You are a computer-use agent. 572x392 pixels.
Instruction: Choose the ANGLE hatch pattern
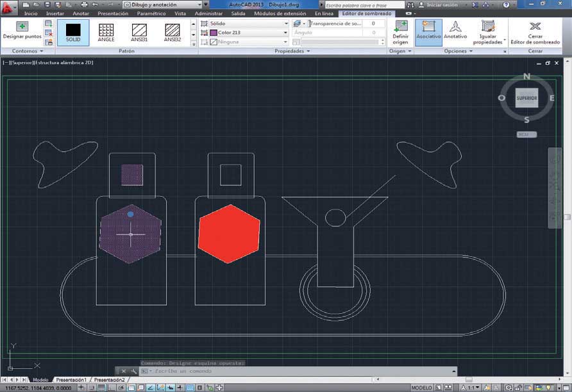(106, 33)
